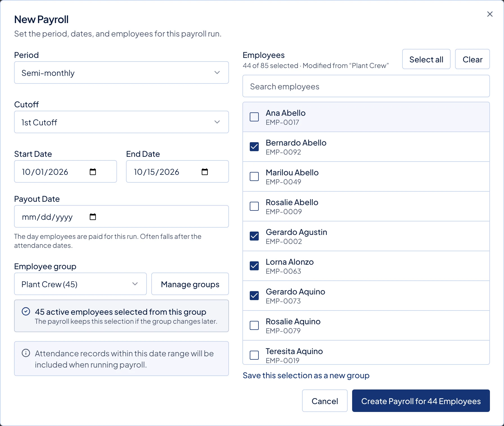Click the Manage groups button
The image size is (504, 426).
190,284
